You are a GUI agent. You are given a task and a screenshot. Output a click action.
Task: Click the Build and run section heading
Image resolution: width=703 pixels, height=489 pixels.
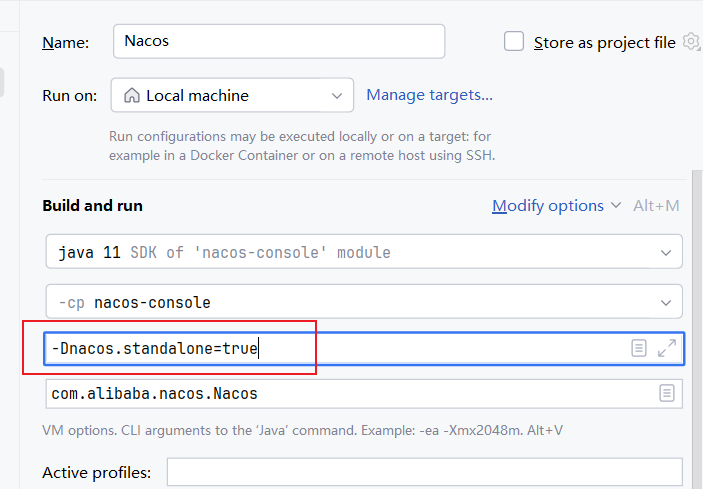point(92,206)
